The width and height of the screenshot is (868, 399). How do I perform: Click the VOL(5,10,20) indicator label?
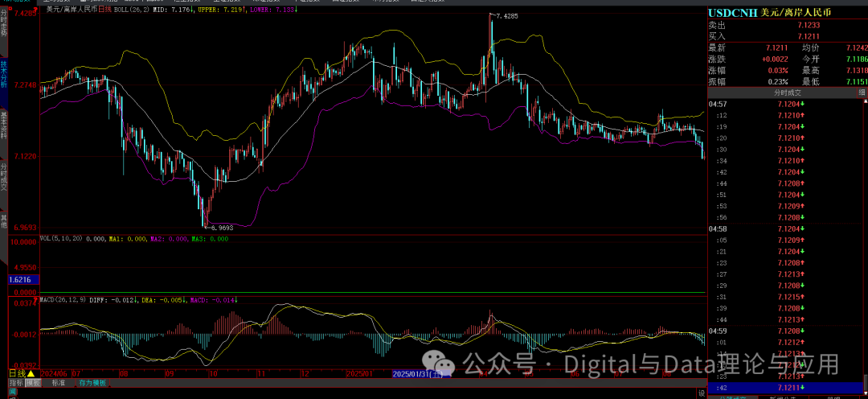coord(61,239)
